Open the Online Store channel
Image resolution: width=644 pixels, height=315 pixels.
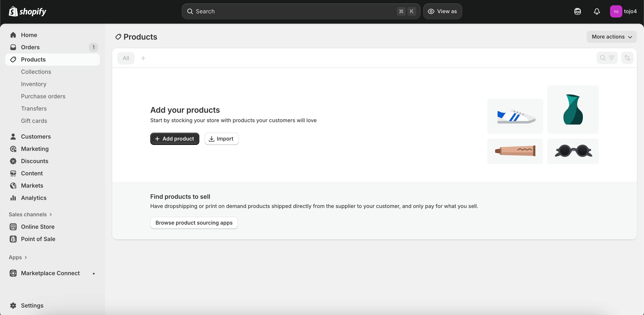pyautogui.click(x=37, y=227)
